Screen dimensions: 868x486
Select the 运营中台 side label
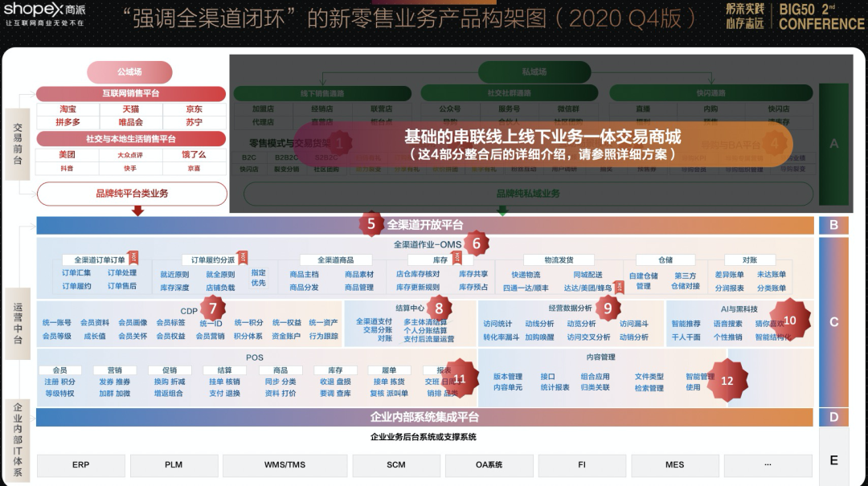(x=18, y=324)
